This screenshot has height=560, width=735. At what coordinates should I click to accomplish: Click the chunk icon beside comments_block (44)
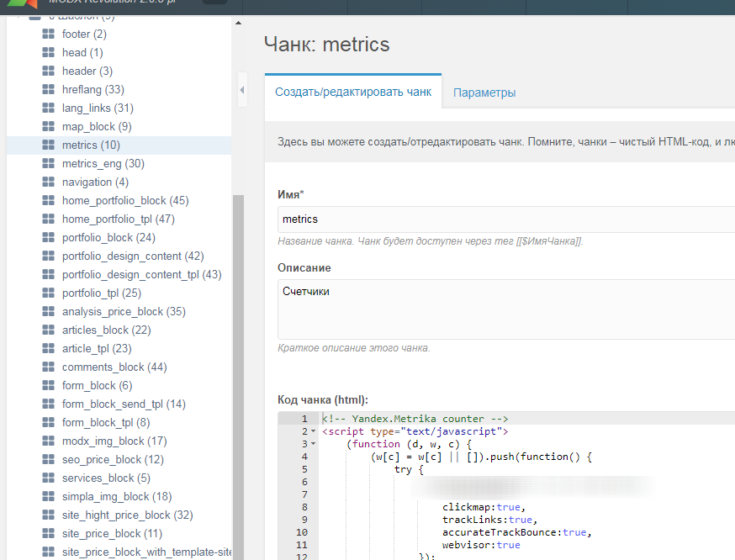[x=48, y=367]
